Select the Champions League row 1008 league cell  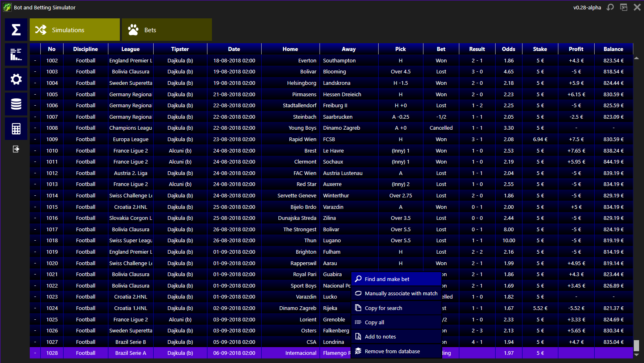pyautogui.click(x=130, y=128)
